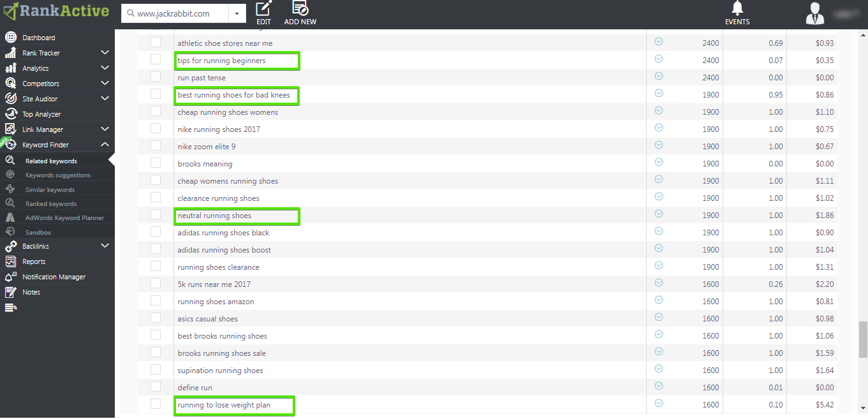
Task: Open Related keywords submenu item
Action: point(51,161)
